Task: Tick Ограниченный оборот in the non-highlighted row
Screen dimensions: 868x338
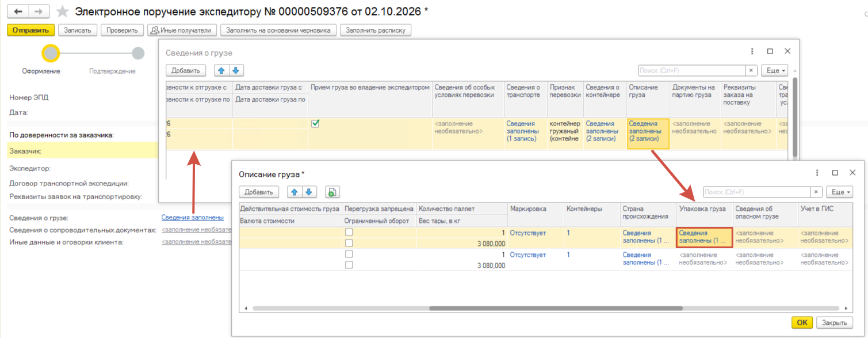Action: pyautogui.click(x=349, y=265)
